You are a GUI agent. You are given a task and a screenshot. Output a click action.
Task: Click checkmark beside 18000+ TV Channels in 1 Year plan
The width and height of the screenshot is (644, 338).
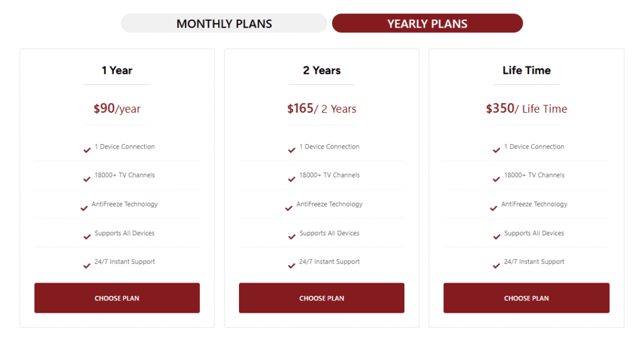(x=87, y=179)
